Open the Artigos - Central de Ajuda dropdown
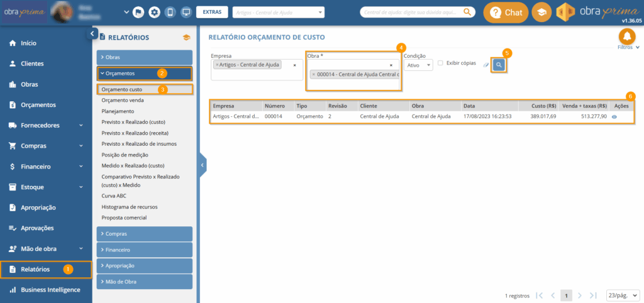 279,13
